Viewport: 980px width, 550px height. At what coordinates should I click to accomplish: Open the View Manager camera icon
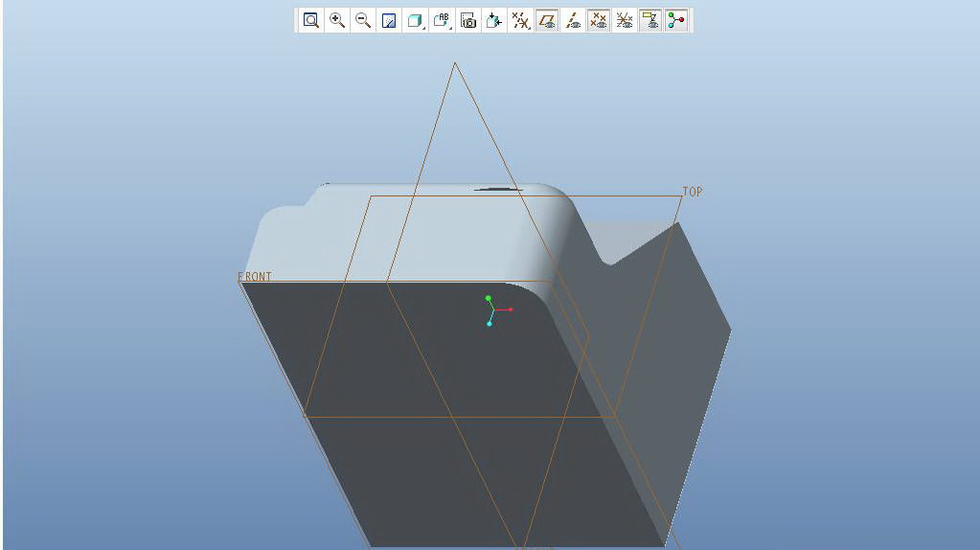[x=468, y=20]
